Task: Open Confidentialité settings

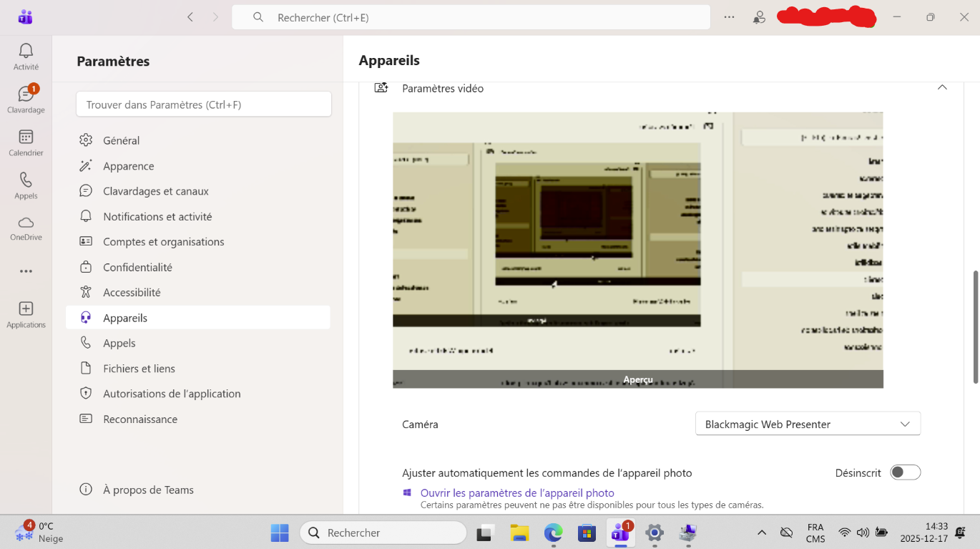Action: [x=197, y=267]
